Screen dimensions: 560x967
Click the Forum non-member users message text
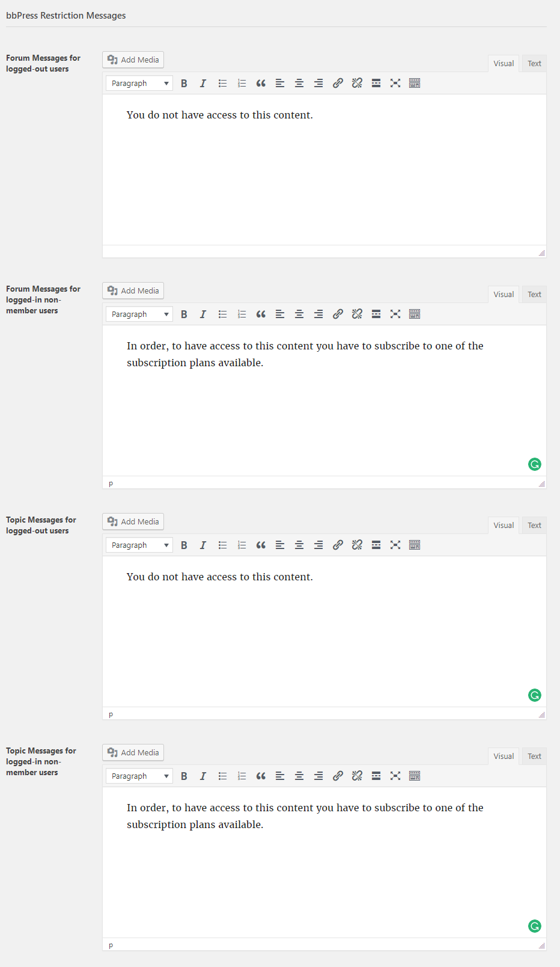click(x=305, y=354)
